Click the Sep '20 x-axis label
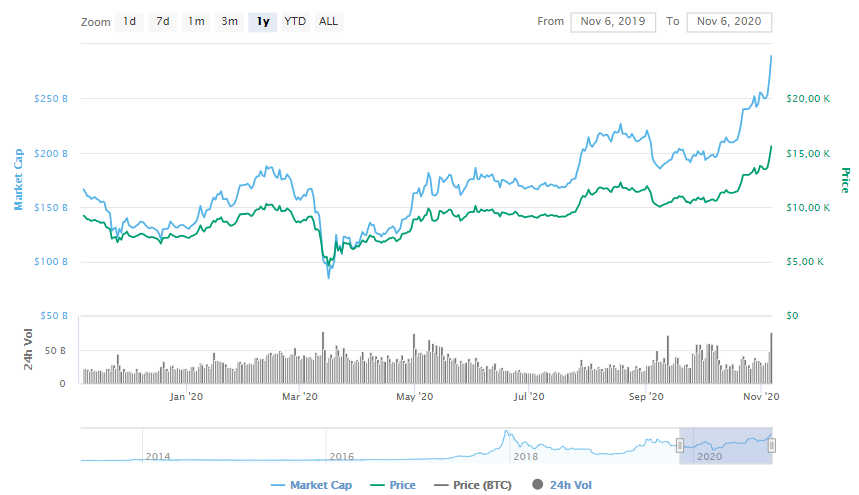This screenshot has width=859, height=495. (x=646, y=396)
